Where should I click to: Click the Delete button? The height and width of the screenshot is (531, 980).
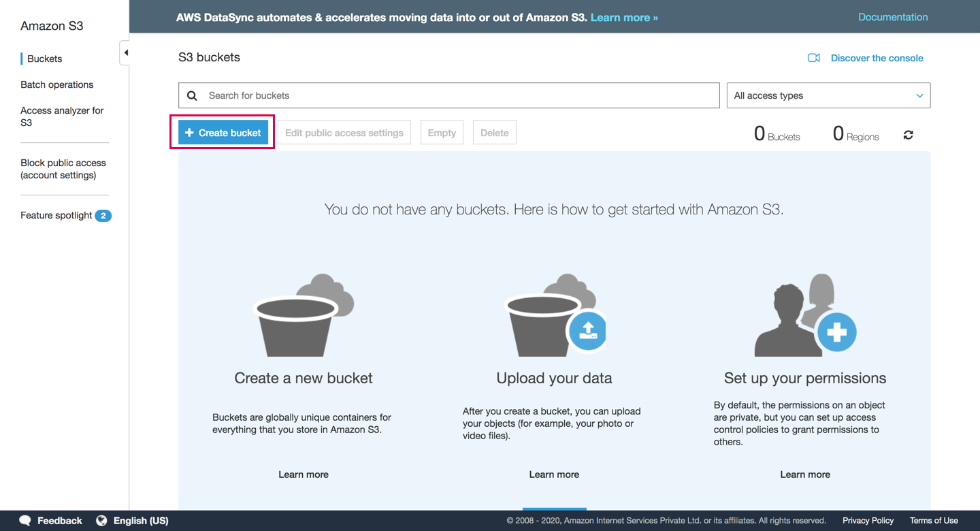(x=495, y=133)
